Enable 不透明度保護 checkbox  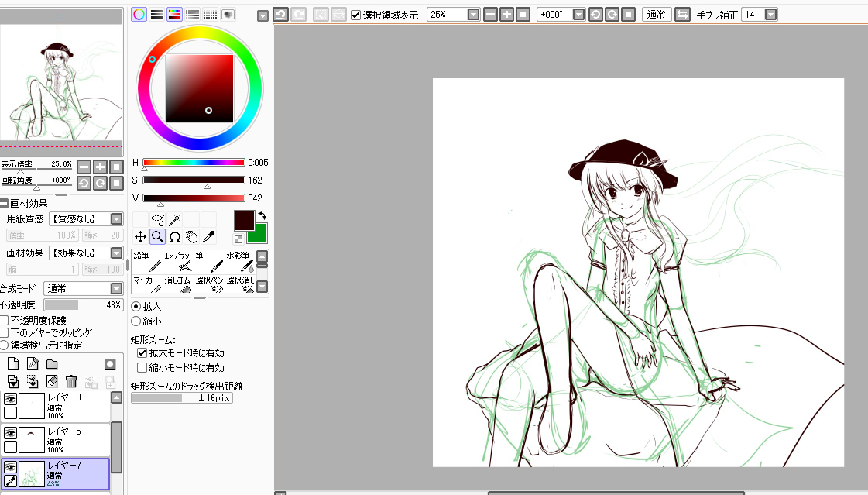[4, 320]
